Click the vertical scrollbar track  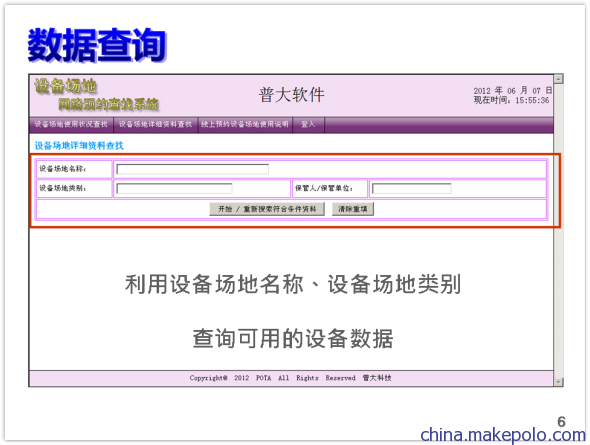(558, 230)
